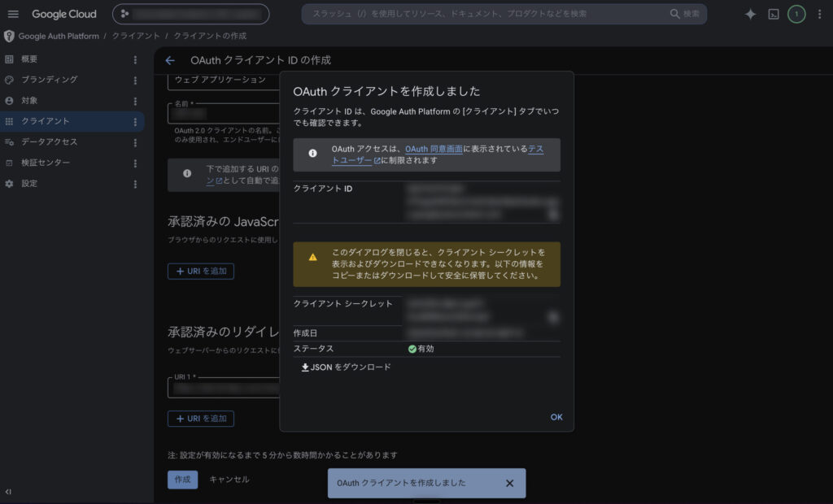Open the more options for ブランディング

click(135, 80)
